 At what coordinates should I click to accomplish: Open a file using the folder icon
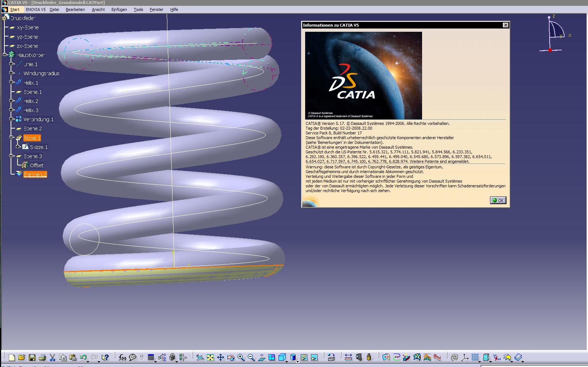click(x=22, y=358)
